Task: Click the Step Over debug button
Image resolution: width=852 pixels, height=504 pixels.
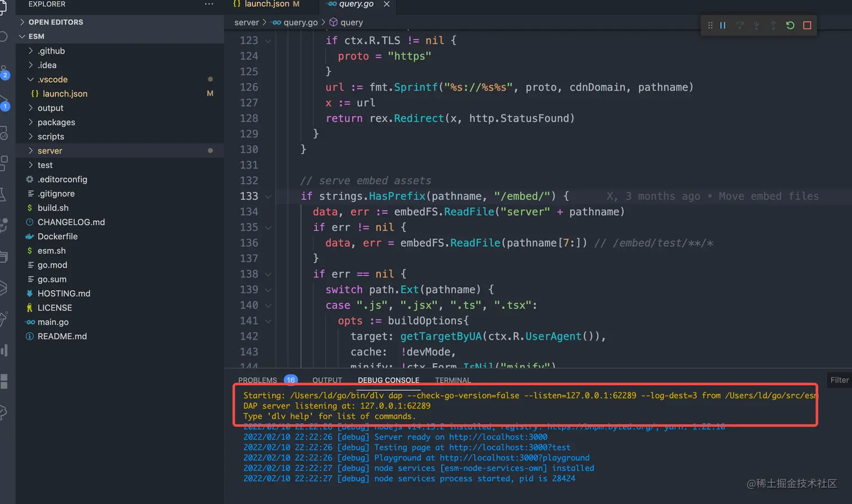Action: 739,25
